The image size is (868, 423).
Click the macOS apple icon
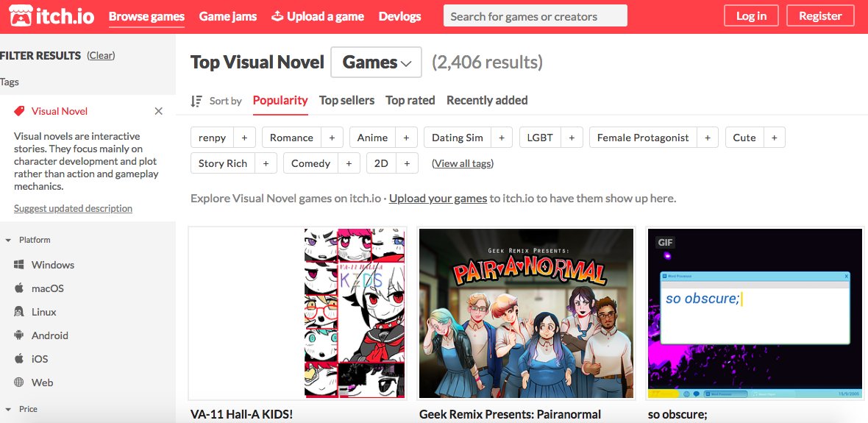coord(19,288)
